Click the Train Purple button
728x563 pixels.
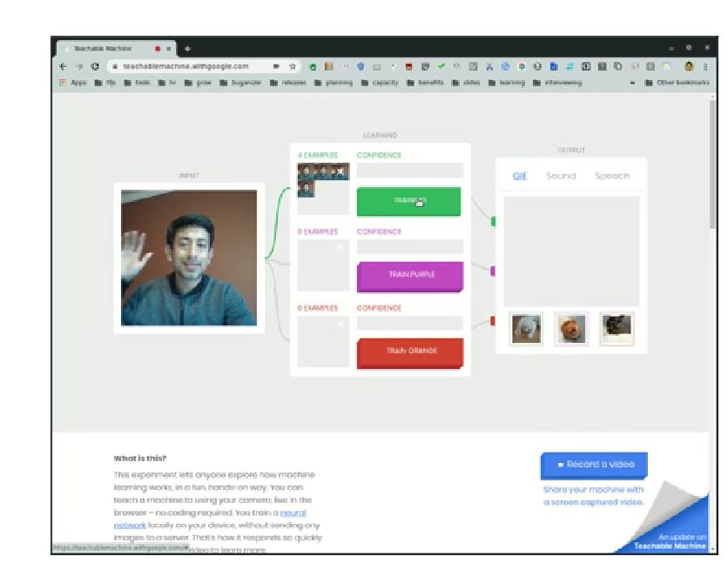click(410, 277)
